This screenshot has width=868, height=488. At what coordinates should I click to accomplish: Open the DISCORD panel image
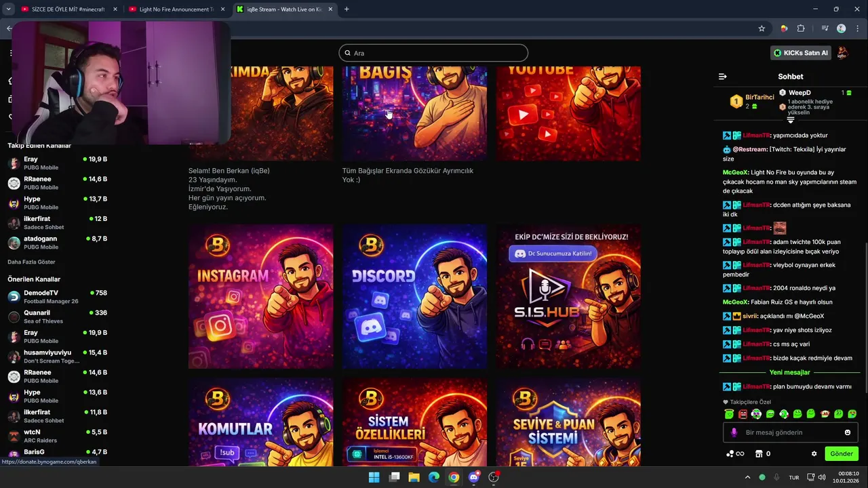point(414,297)
